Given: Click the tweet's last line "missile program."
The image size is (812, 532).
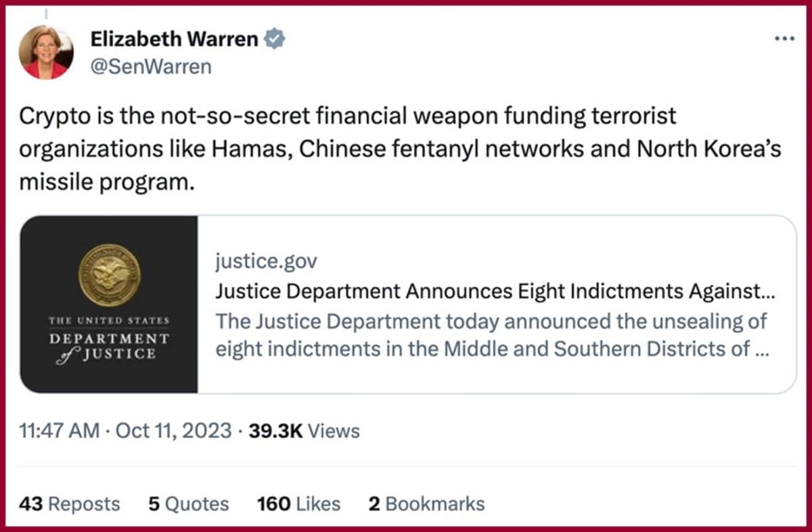Looking at the screenshot, I should tap(107, 183).
